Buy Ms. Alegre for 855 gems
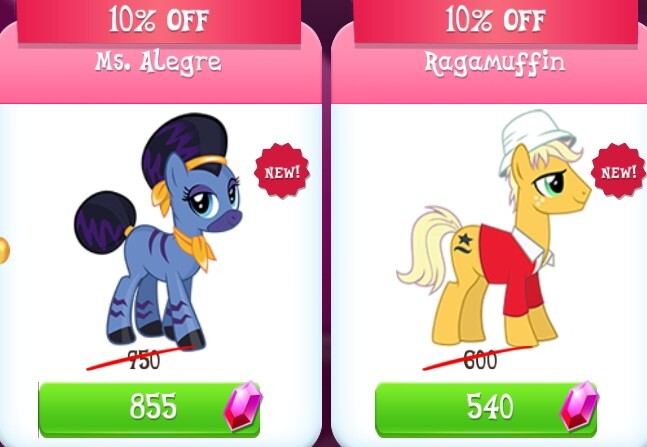The image size is (647, 447). pyautogui.click(x=149, y=409)
